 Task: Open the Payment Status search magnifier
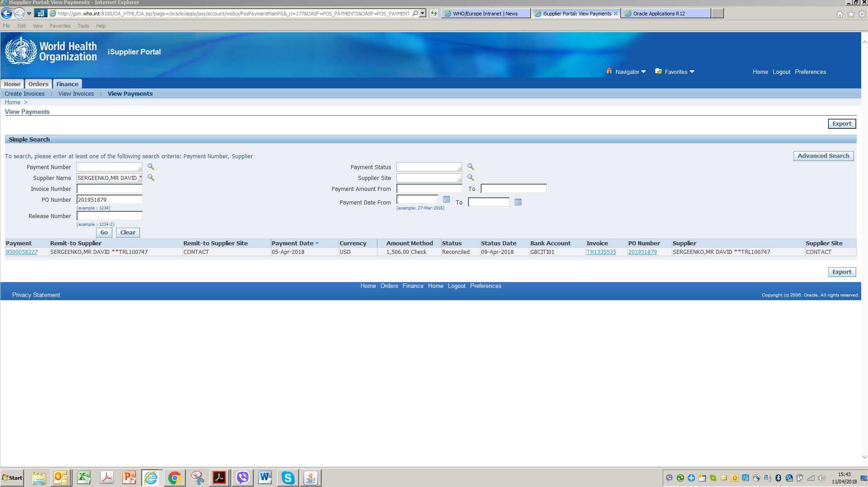[471, 167]
